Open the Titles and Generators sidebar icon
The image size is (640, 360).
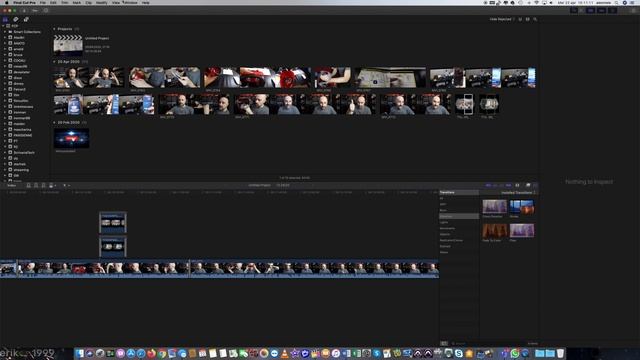click(x=26, y=19)
